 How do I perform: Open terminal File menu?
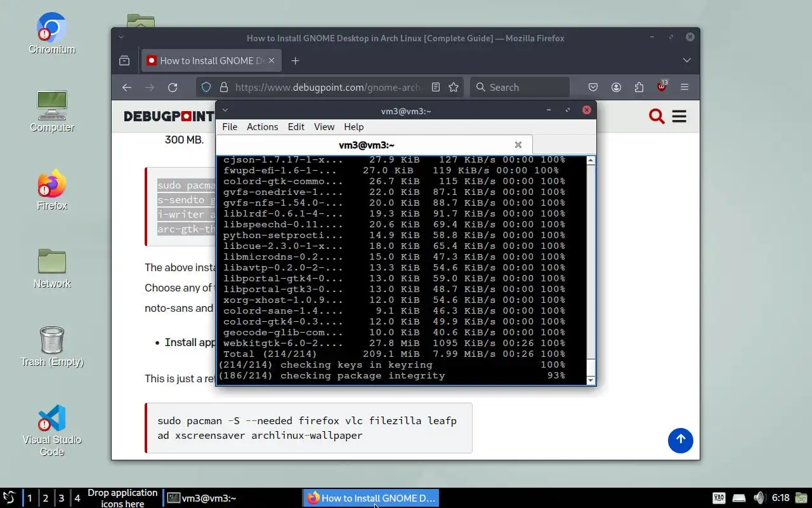[x=230, y=127]
